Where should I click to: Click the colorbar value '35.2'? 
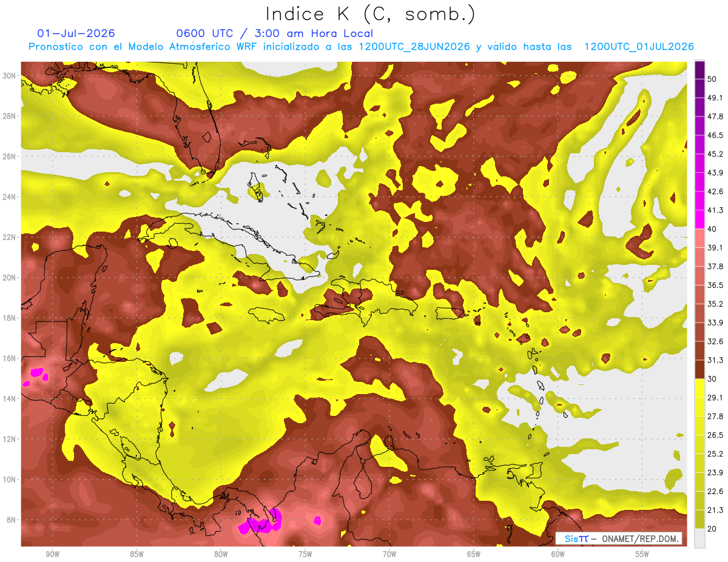(x=715, y=304)
